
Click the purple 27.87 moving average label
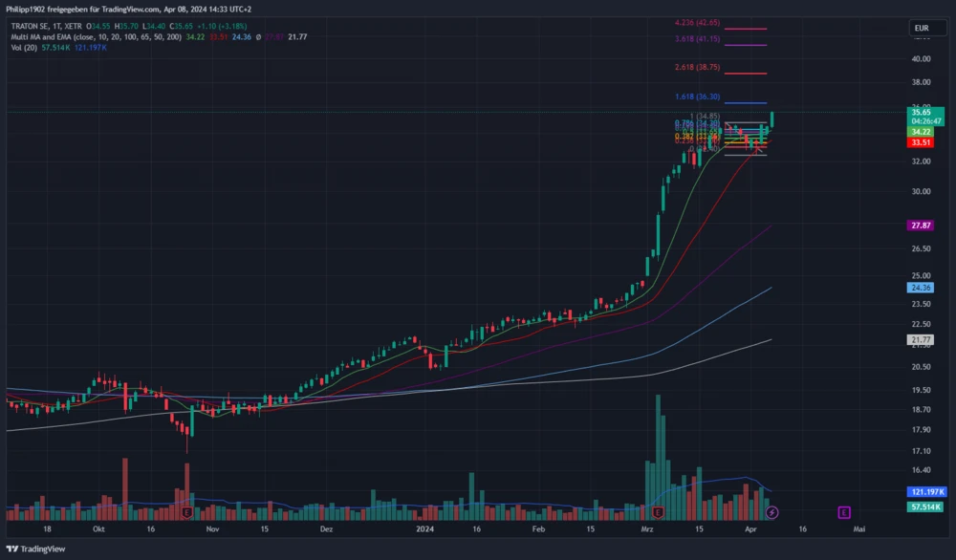(x=921, y=225)
